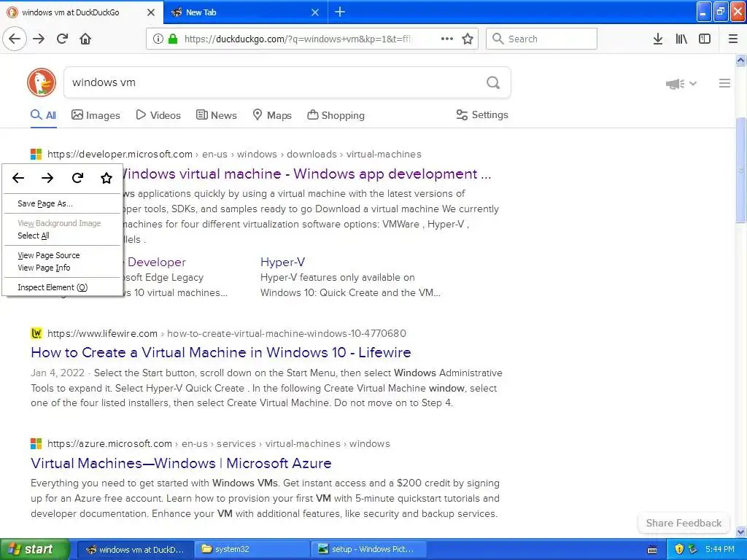
Task: Open the search Settings dropdown
Action: 482,114
